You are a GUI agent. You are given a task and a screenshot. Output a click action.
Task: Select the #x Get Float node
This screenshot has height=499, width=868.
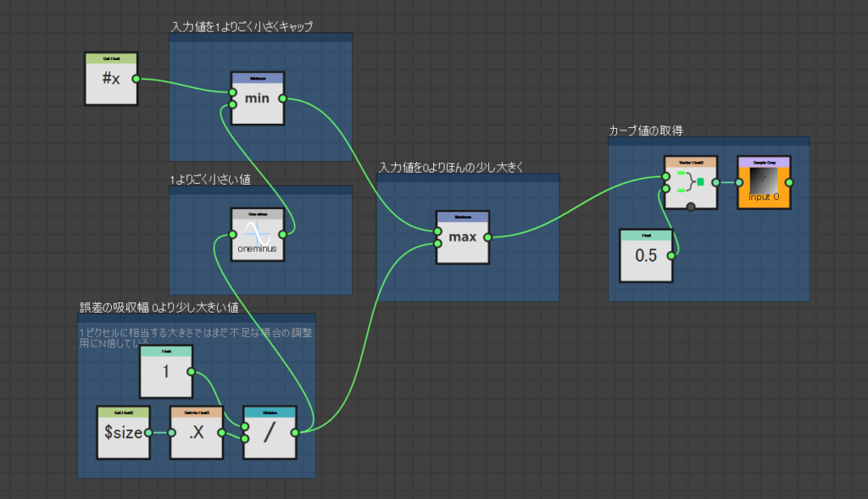coord(111,80)
